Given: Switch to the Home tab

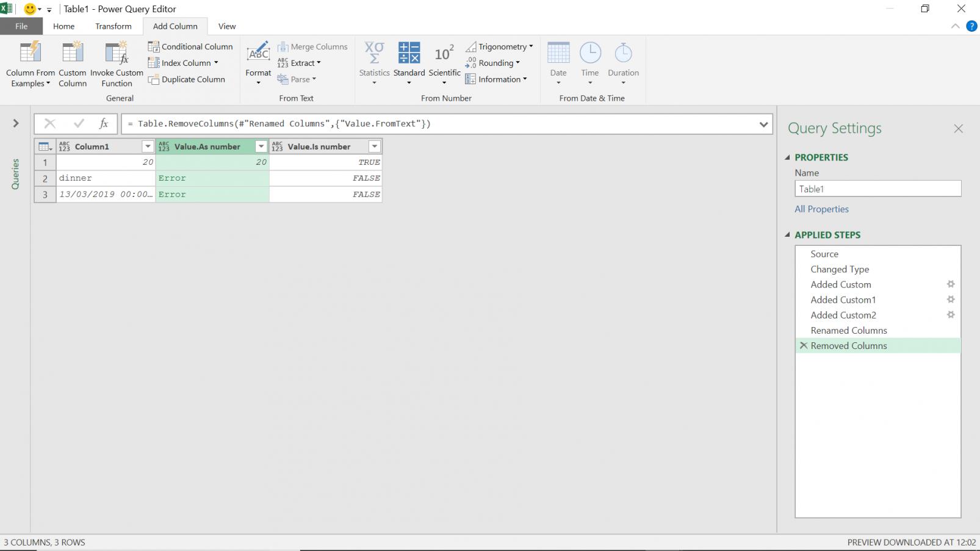Looking at the screenshot, I should [x=63, y=26].
